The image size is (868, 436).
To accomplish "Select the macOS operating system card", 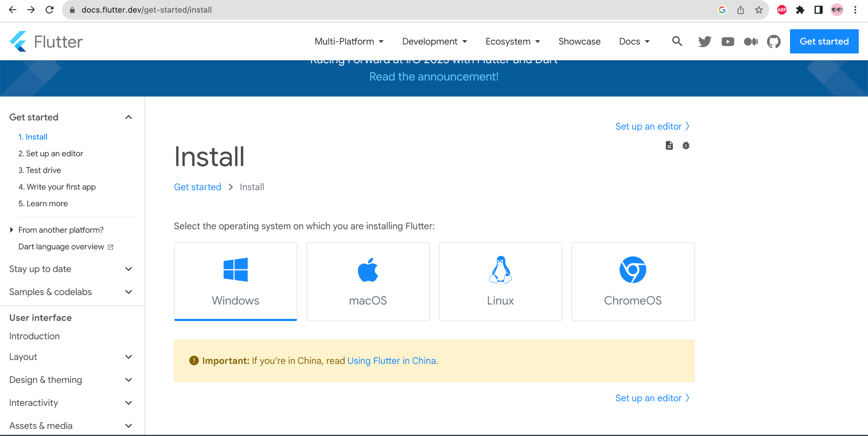I will 368,282.
